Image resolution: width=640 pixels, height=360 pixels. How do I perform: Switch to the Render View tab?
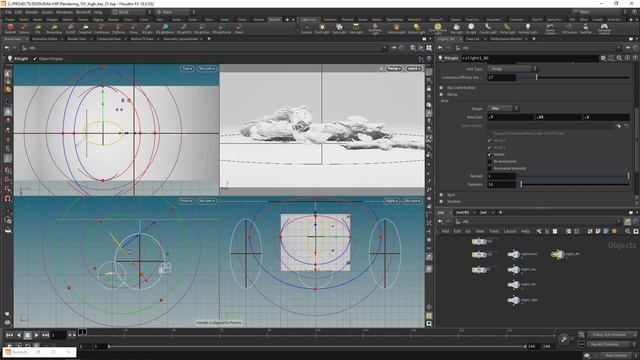point(77,39)
